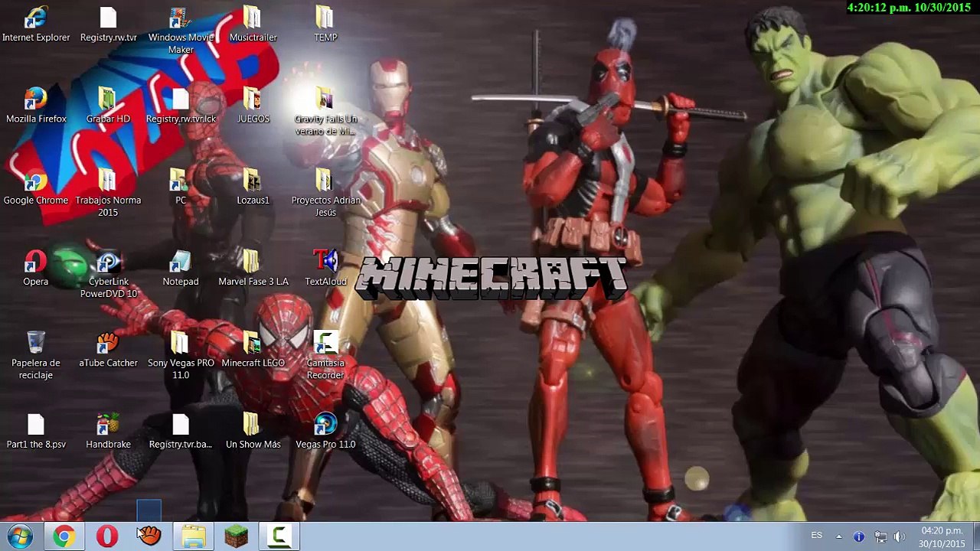
Task: Select the PC desktop icon
Action: click(x=181, y=187)
